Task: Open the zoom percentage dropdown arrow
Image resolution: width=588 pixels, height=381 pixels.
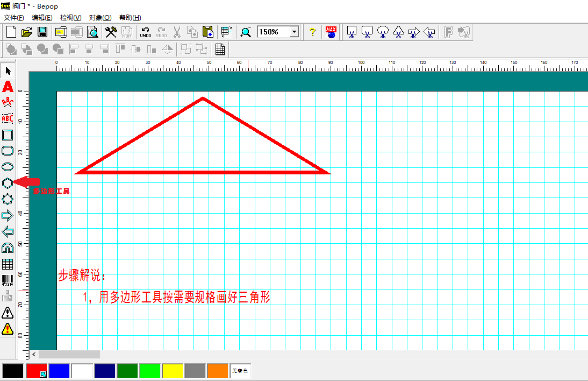Action: pos(295,32)
